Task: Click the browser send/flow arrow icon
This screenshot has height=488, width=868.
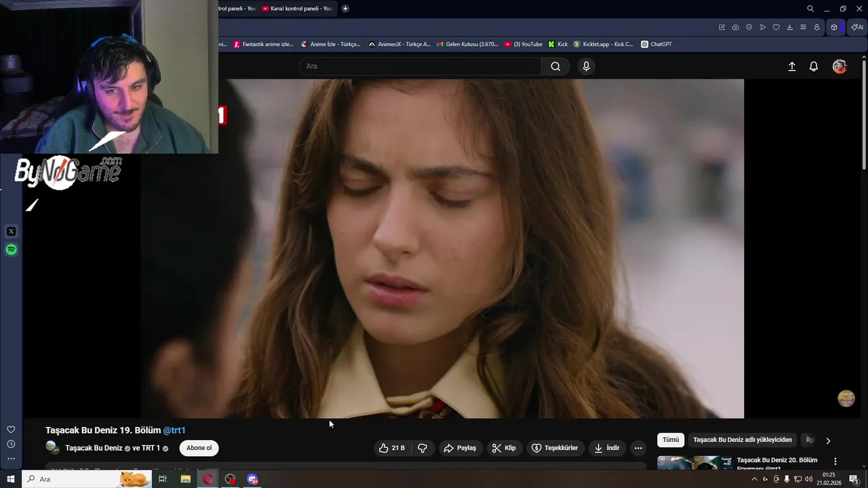Action: (762, 27)
